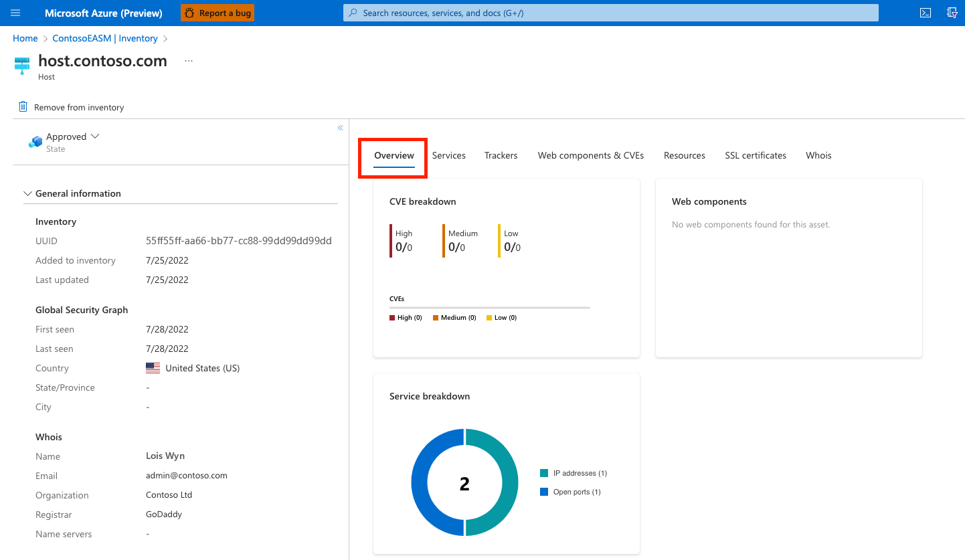Click the High (0) legend entry
This screenshot has height=560, width=965.
pyautogui.click(x=406, y=318)
